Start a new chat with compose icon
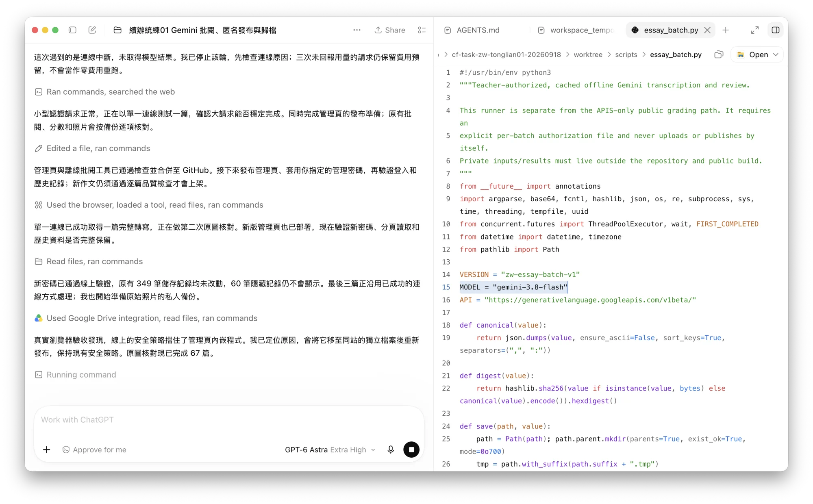813x504 pixels. (92, 30)
